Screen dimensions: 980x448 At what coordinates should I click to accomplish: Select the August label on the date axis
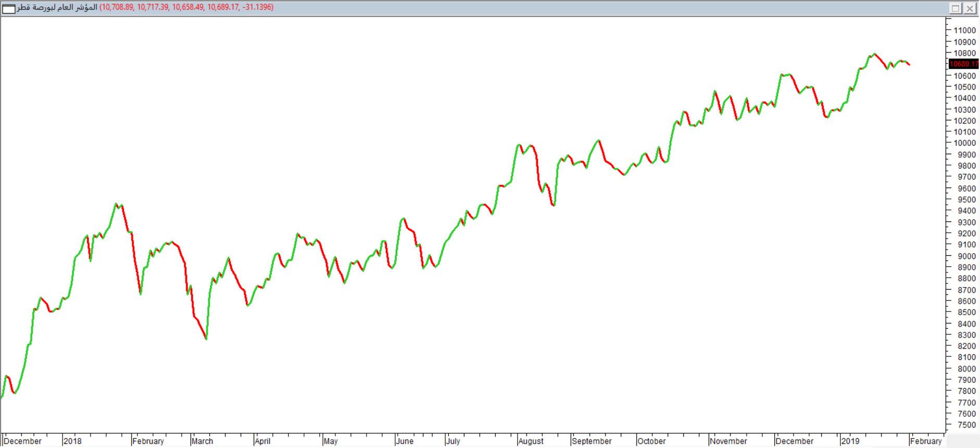click(x=531, y=441)
